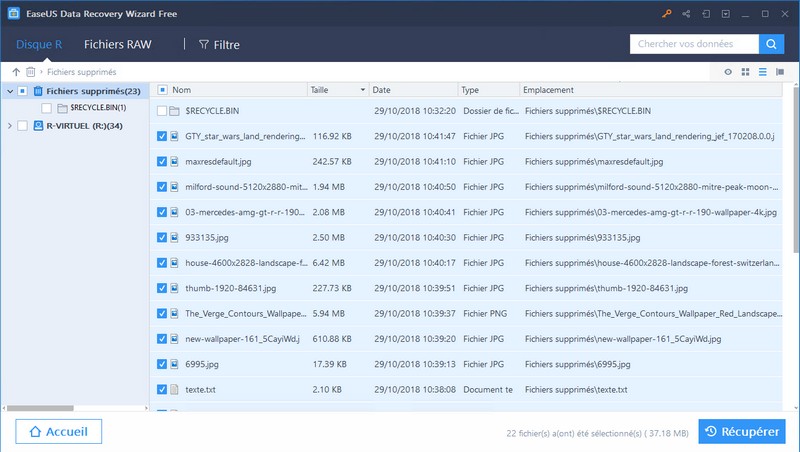Image resolution: width=800 pixels, height=452 pixels.
Task: Tick the R-VIRTUEL (R:) checkbox
Action: click(x=23, y=126)
